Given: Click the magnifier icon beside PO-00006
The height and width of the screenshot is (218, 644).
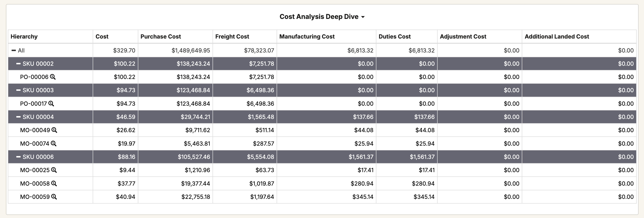Looking at the screenshot, I should coord(53,77).
